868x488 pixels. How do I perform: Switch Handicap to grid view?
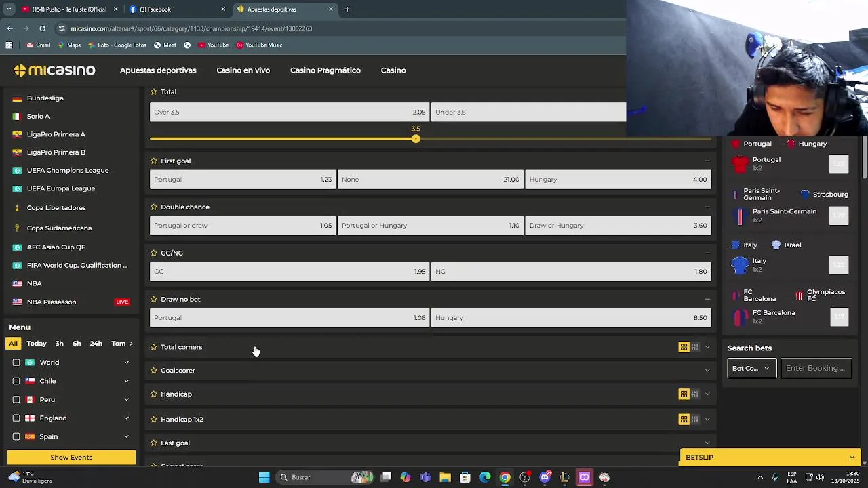pos(684,394)
